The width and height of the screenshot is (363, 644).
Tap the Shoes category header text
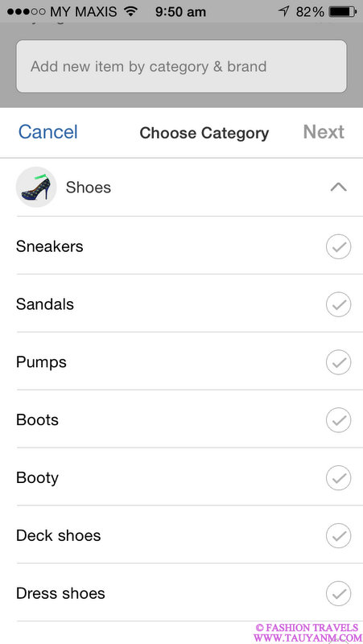click(89, 188)
